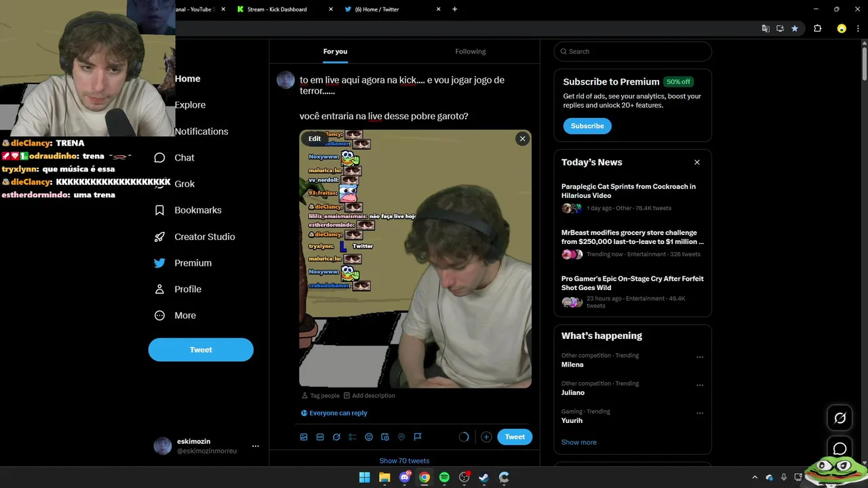Open a new browser tab
Viewport: 868px width, 488px height.
454,9
